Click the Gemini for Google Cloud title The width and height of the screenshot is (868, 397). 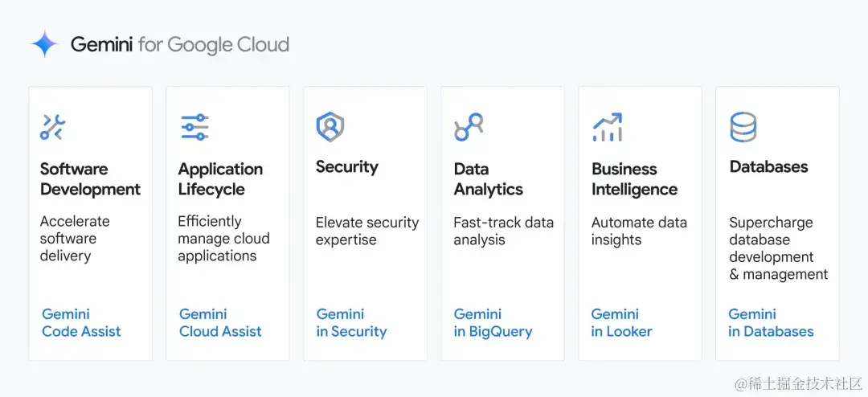pos(180,44)
